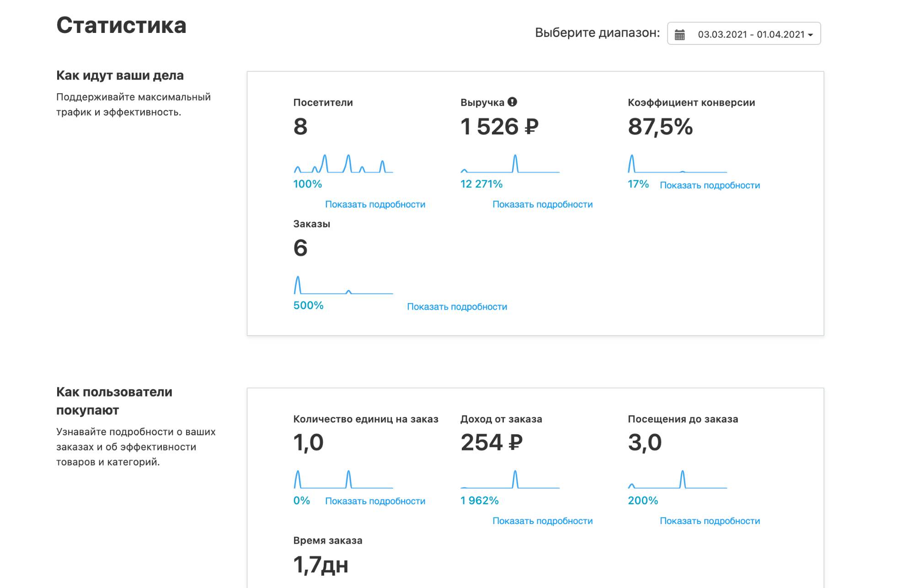Image resolution: width=914 pixels, height=588 pixels.
Task: Click the visitors value 8
Action: [300, 127]
